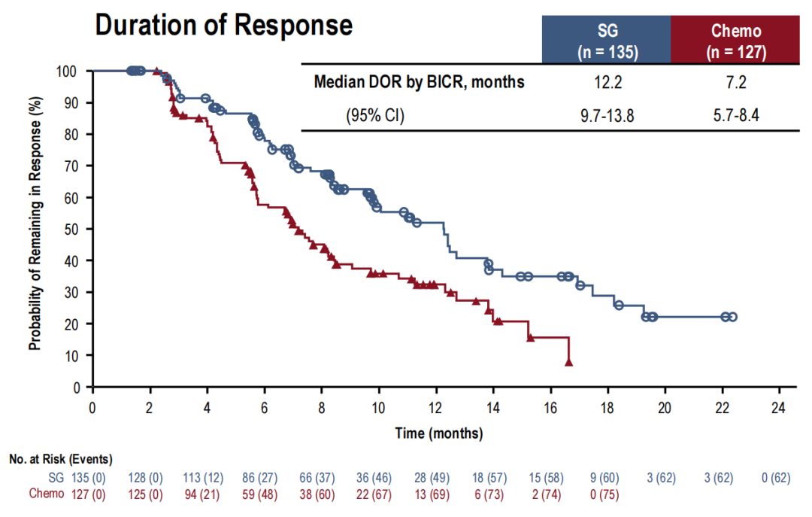Click the final red triangle on the Chemo curve

click(569, 362)
